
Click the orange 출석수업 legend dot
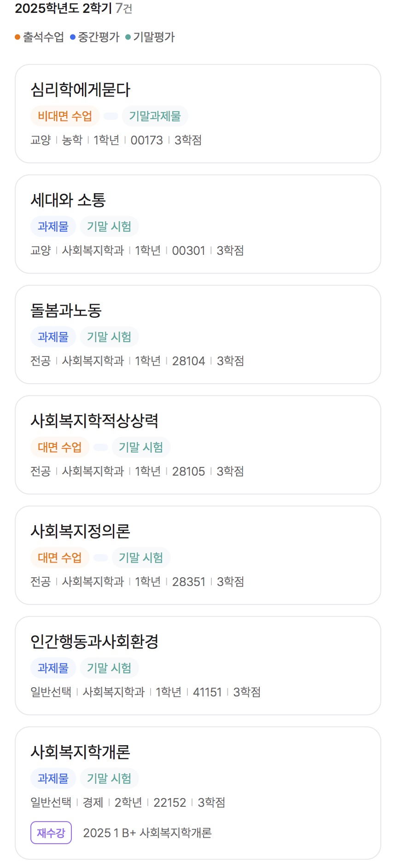coord(17,37)
